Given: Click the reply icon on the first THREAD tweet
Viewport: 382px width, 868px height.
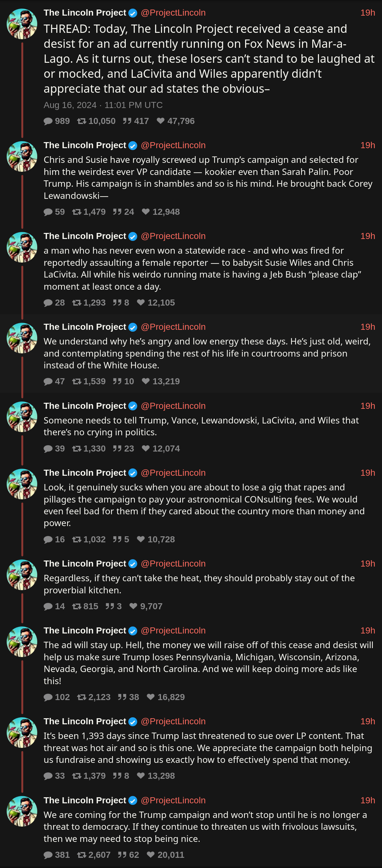Looking at the screenshot, I should (x=48, y=121).
